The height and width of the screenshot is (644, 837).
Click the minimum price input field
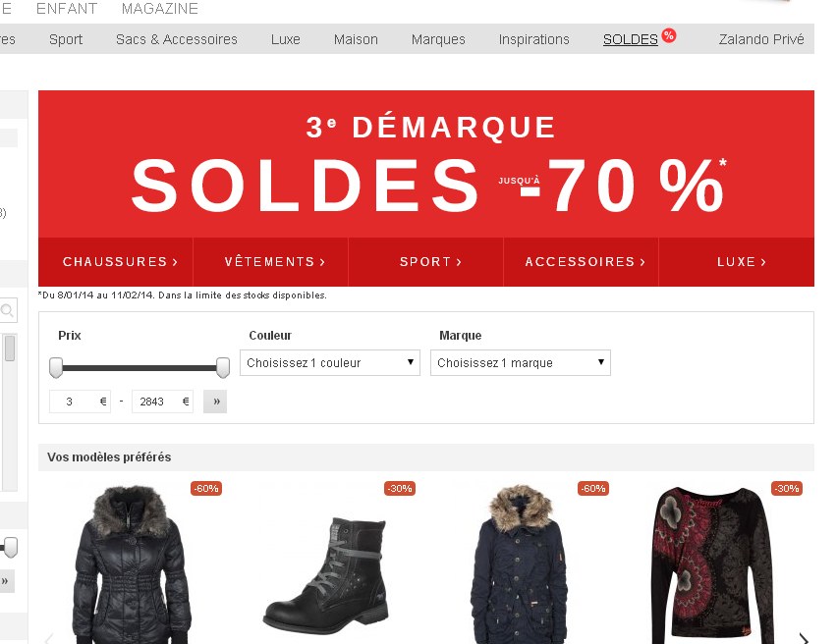81,402
